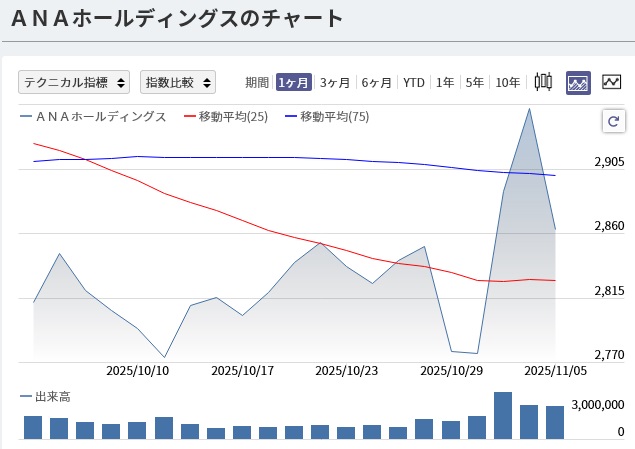
Task: Click the chart reset refresh icon
Action: click(613, 121)
